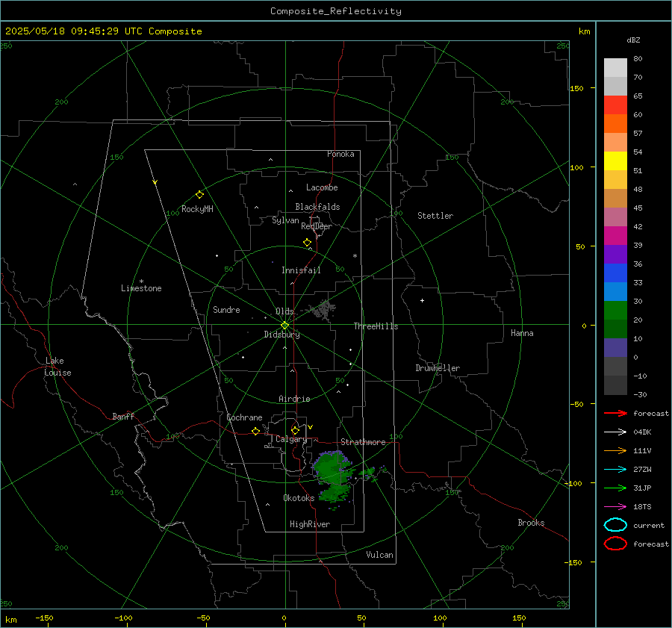This screenshot has height=628, width=672.
Task: Click the Sundre label
Action: pos(226,309)
